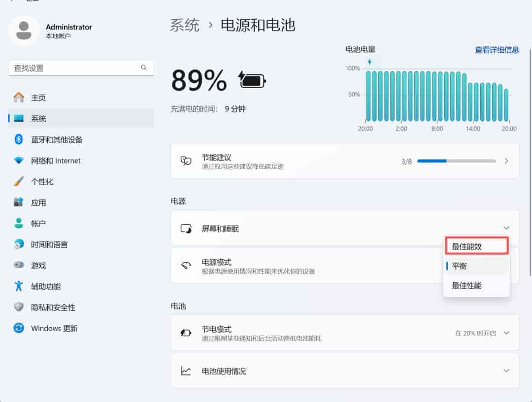This screenshot has width=532, height=402.
Task: Click the 在 20% 时开启 value
Action: [x=475, y=333]
